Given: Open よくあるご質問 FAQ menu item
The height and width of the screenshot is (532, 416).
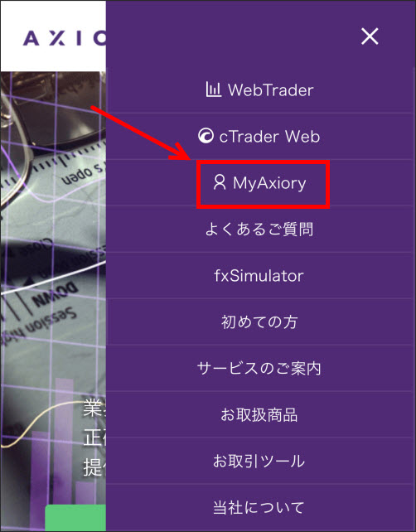Looking at the screenshot, I should [x=259, y=230].
